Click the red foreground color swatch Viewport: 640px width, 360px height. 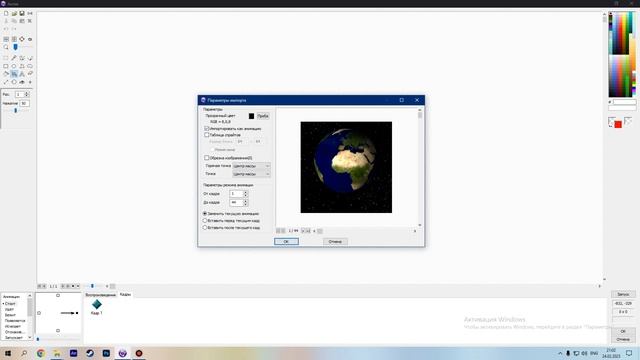coord(618,124)
